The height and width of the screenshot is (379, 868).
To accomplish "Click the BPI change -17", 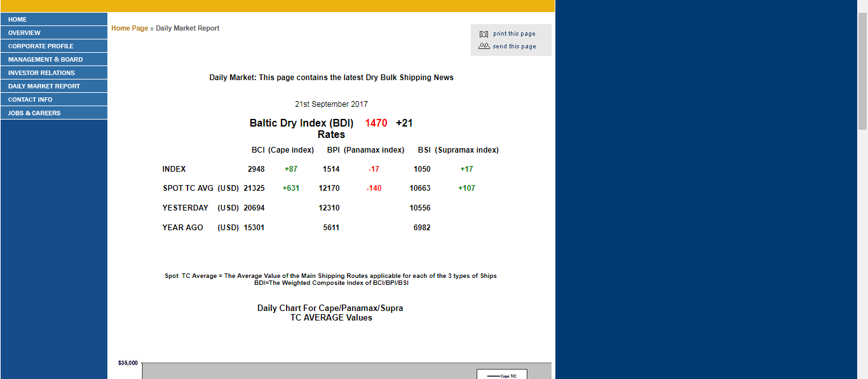I will tap(374, 169).
